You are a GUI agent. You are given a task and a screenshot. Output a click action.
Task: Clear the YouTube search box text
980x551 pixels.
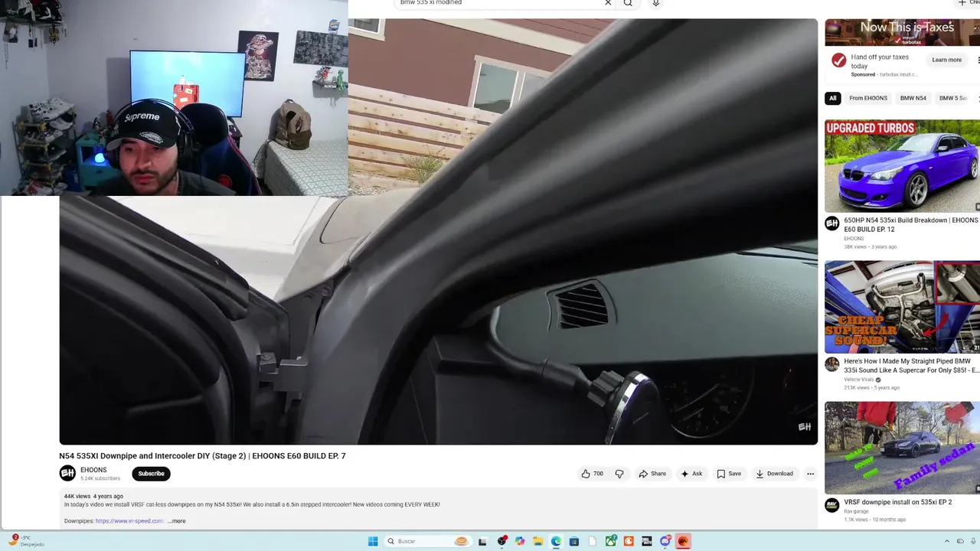pyautogui.click(x=608, y=3)
